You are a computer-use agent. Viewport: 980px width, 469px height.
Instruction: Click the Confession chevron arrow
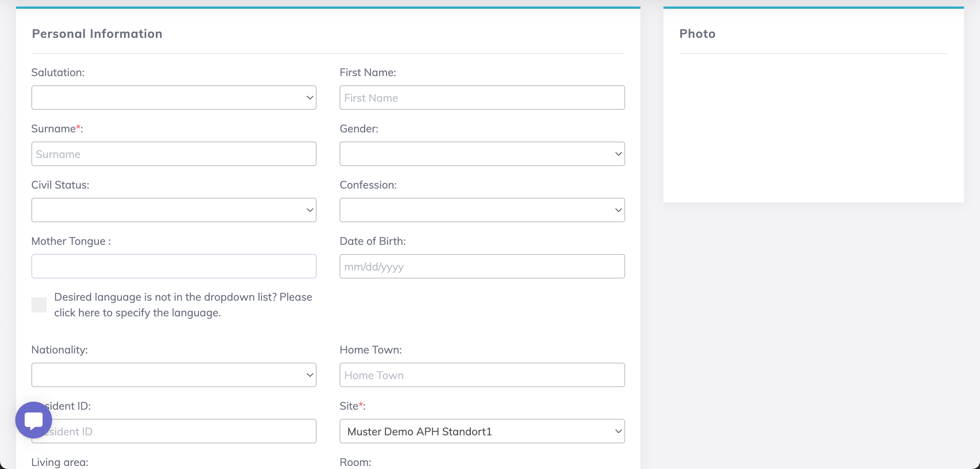tap(618, 210)
